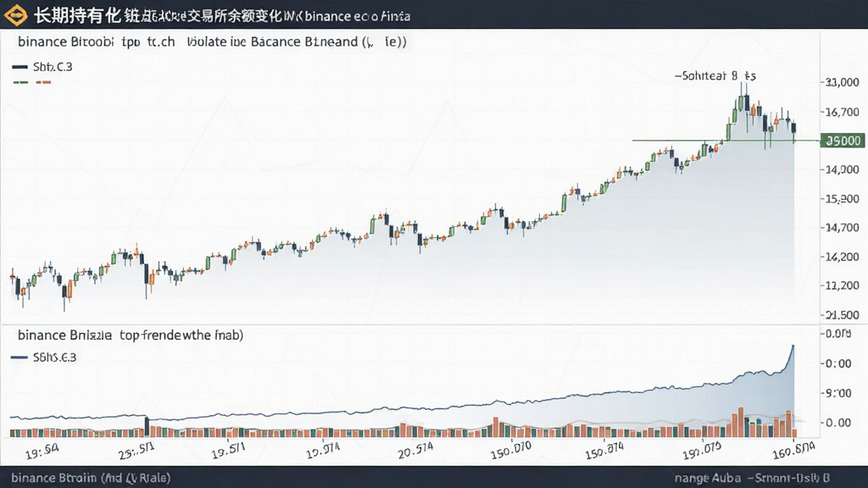Select the green horizontal price level line
868x488 pixels.
(726, 141)
